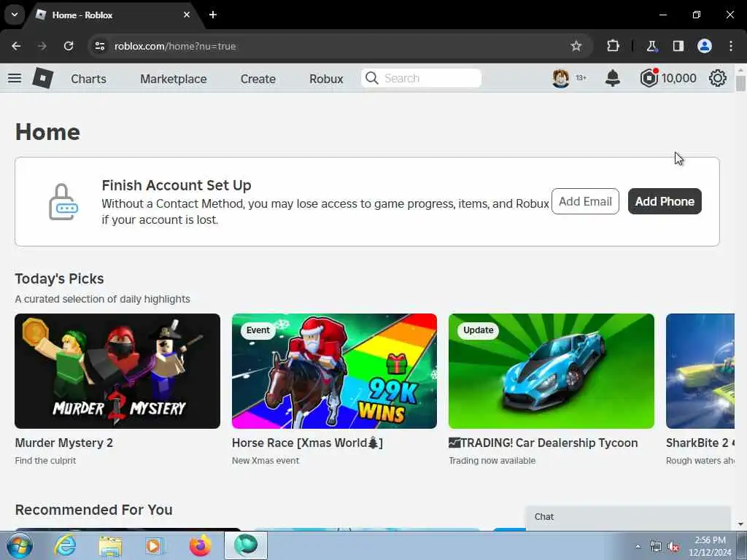Screen dimensions: 747x560
Task: Click the network tray icon
Action: click(x=656, y=547)
